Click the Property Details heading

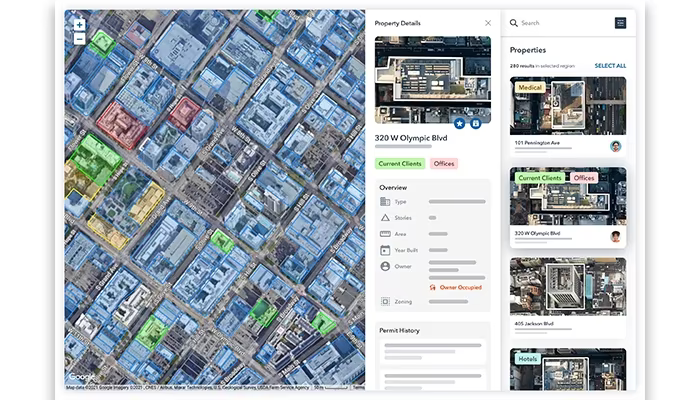coord(397,23)
